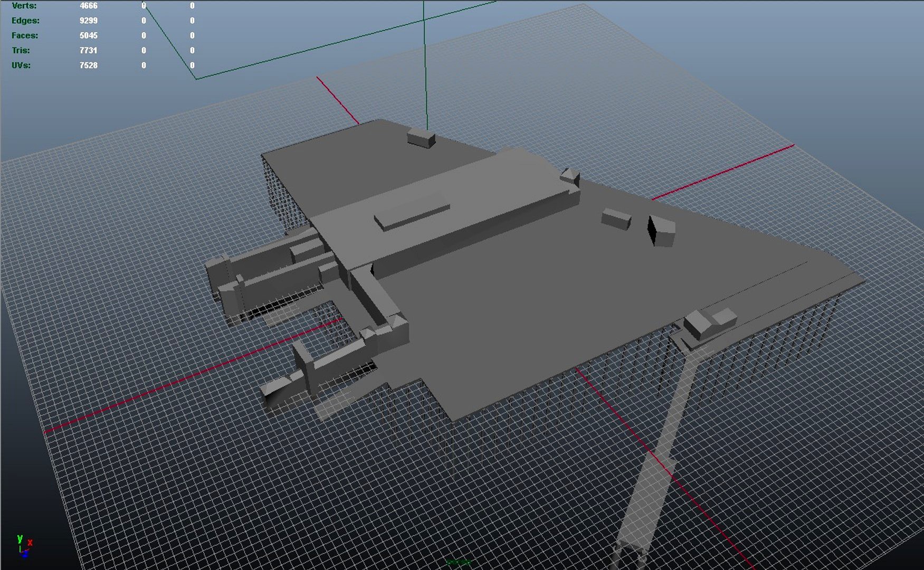Click the XYZ axis orientation indicator
This screenshot has height=570, width=924.
coord(24,546)
